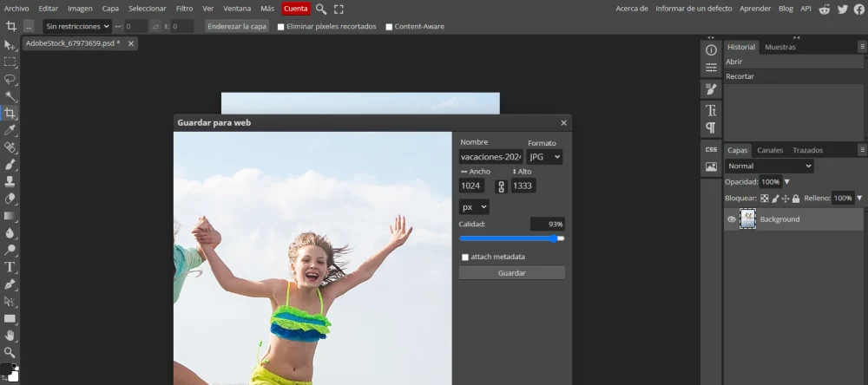The width and height of the screenshot is (868, 385).
Task: Select the Crop tool in left toolbar
Action: (x=10, y=114)
